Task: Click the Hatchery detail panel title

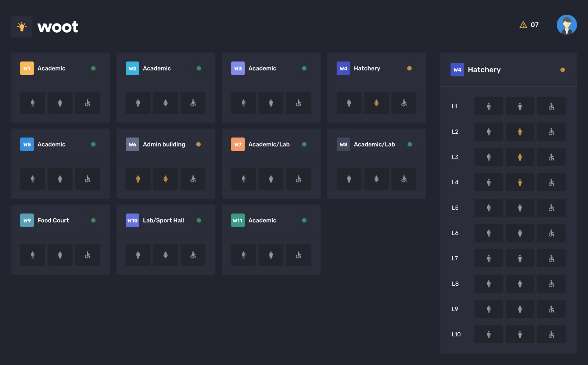Action: coord(484,70)
